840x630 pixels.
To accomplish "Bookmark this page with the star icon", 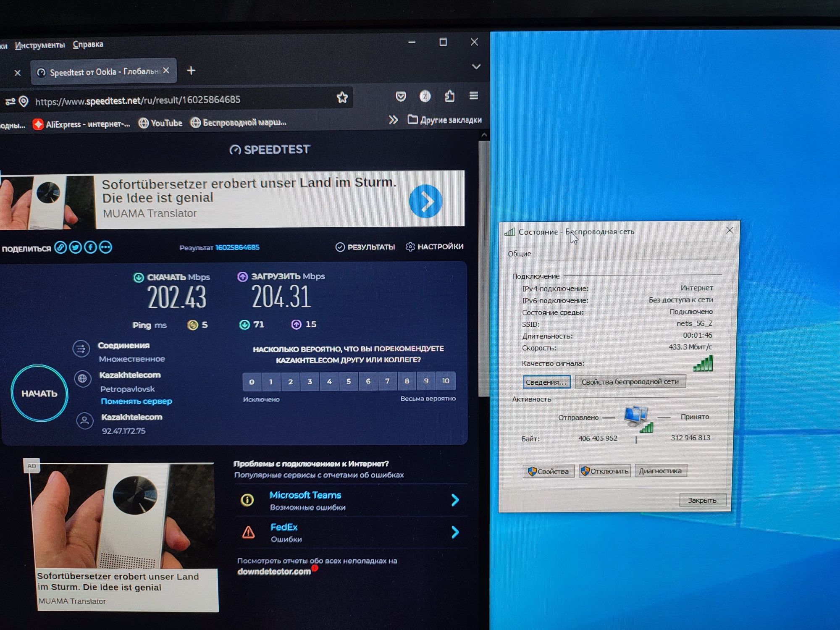I will point(342,97).
